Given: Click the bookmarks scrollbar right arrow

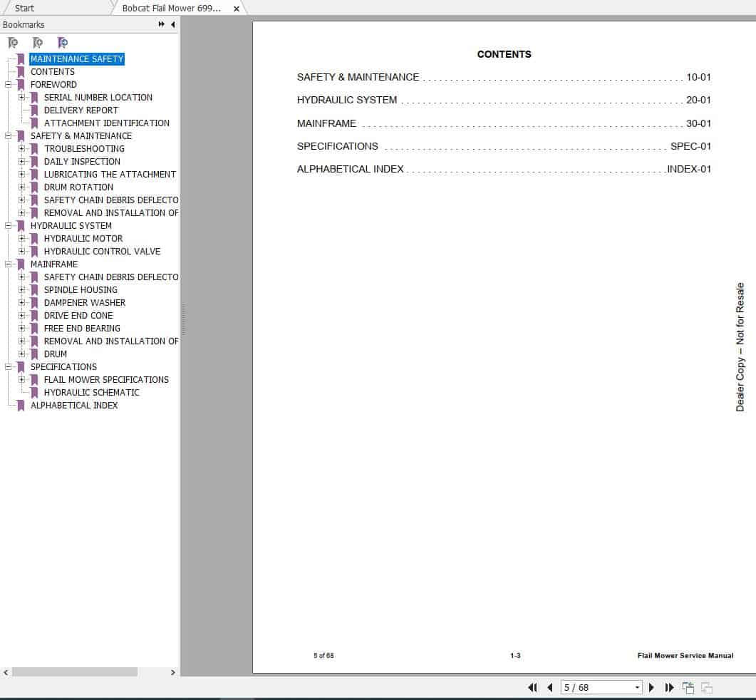Looking at the screenshot, I should [172, 672].
